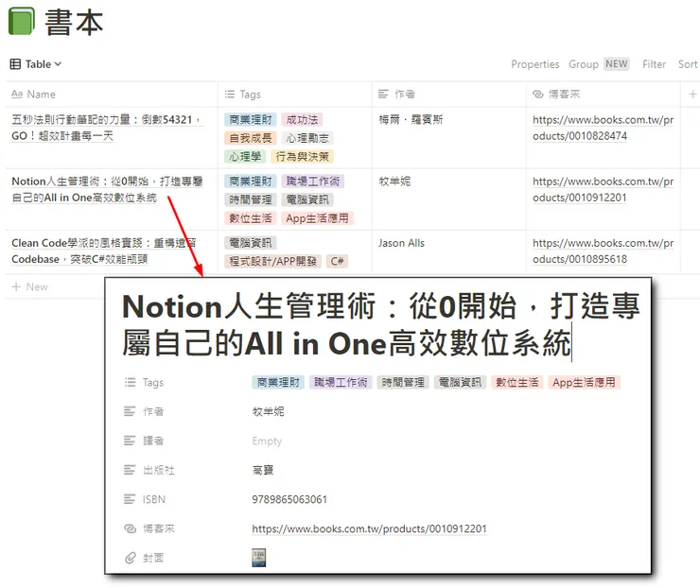The width and height of the screenshot is (700, 588).
Task: Click the 作者 column header
Action: tap(449, 95)
